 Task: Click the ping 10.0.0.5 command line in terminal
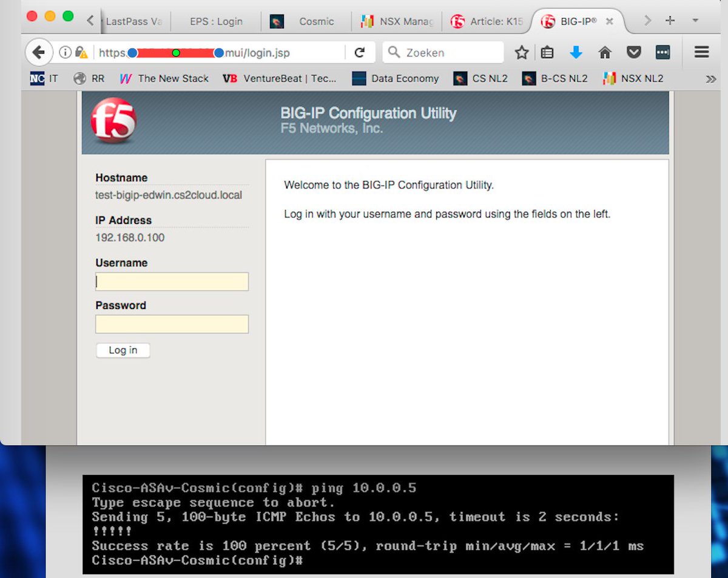(x=254, y=488)
